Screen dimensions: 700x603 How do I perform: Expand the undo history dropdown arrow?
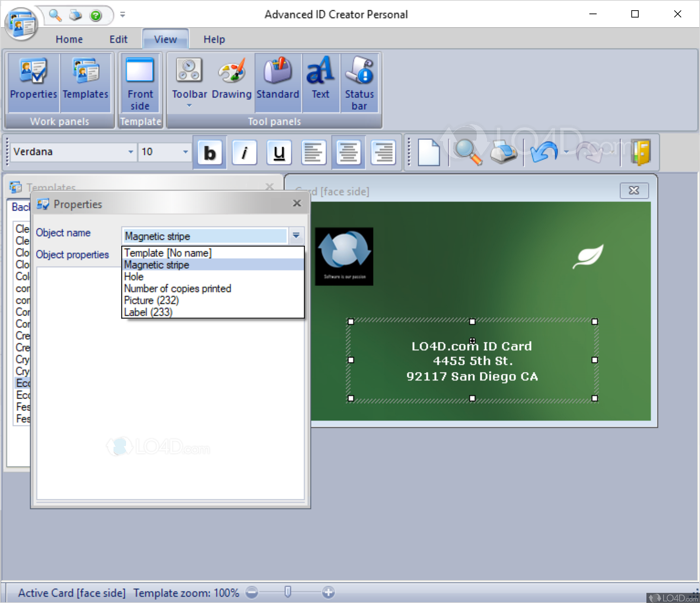(x=566, y=152)
